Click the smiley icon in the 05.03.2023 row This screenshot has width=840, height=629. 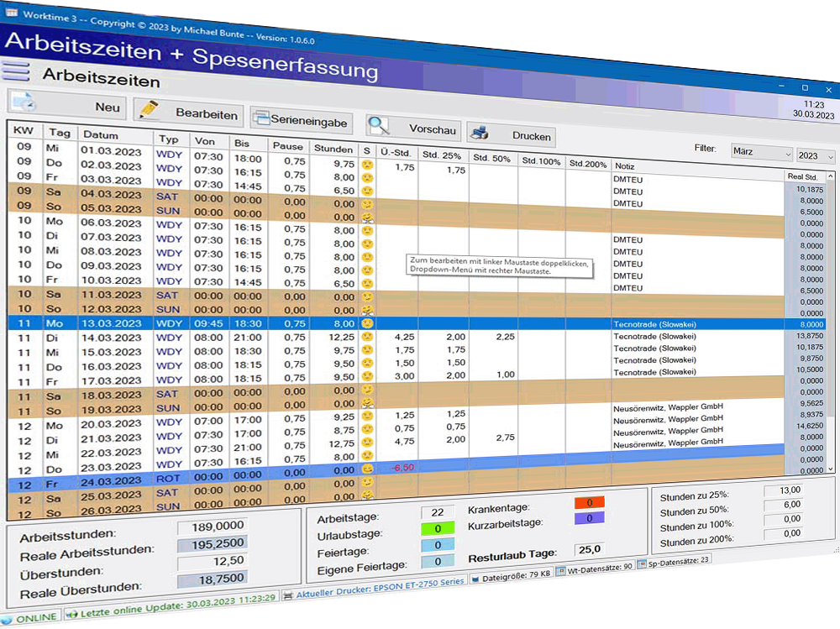[x=367, y=218]
